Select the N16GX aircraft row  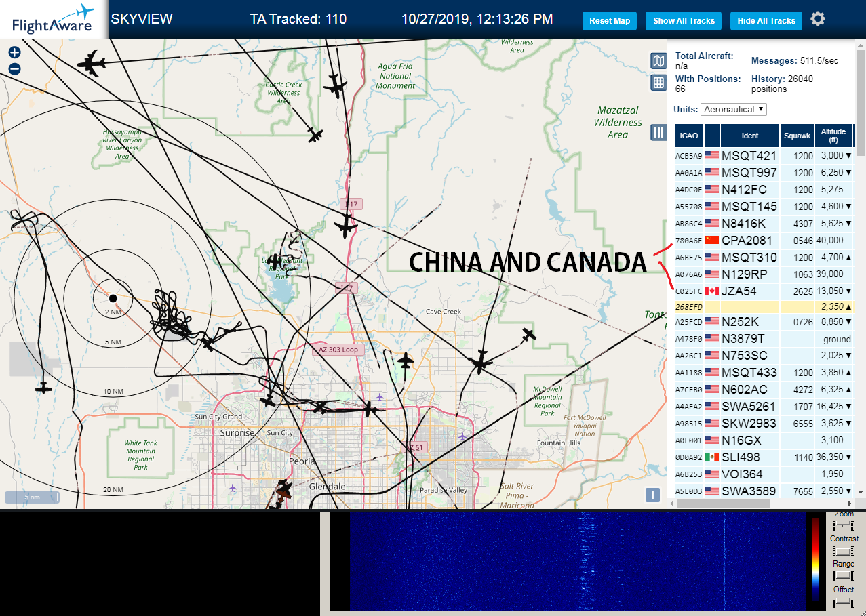764,440
